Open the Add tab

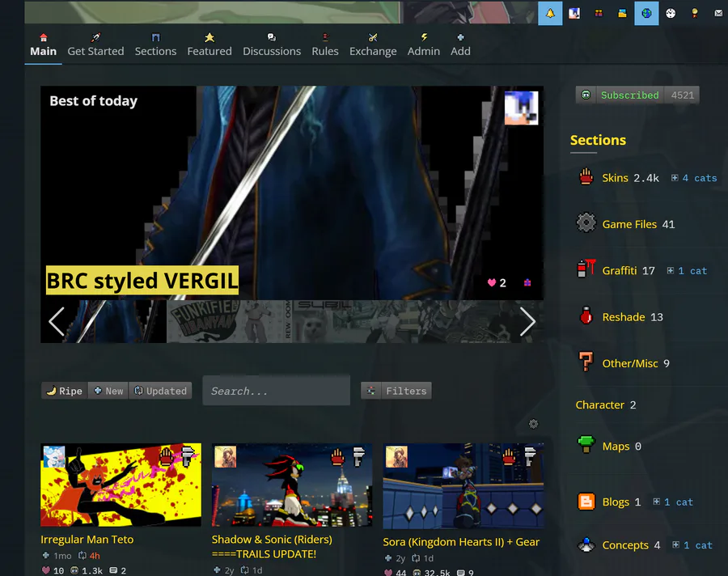click(x=460, y=45)
